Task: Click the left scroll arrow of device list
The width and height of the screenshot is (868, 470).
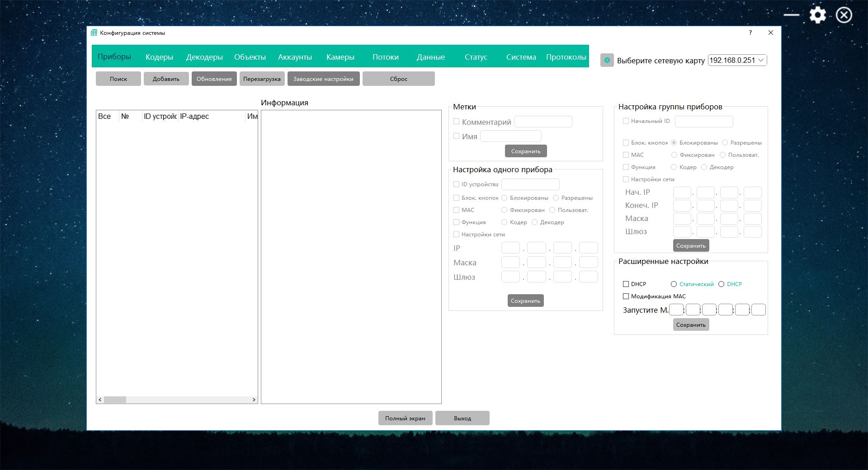Action: coord(100,400)
